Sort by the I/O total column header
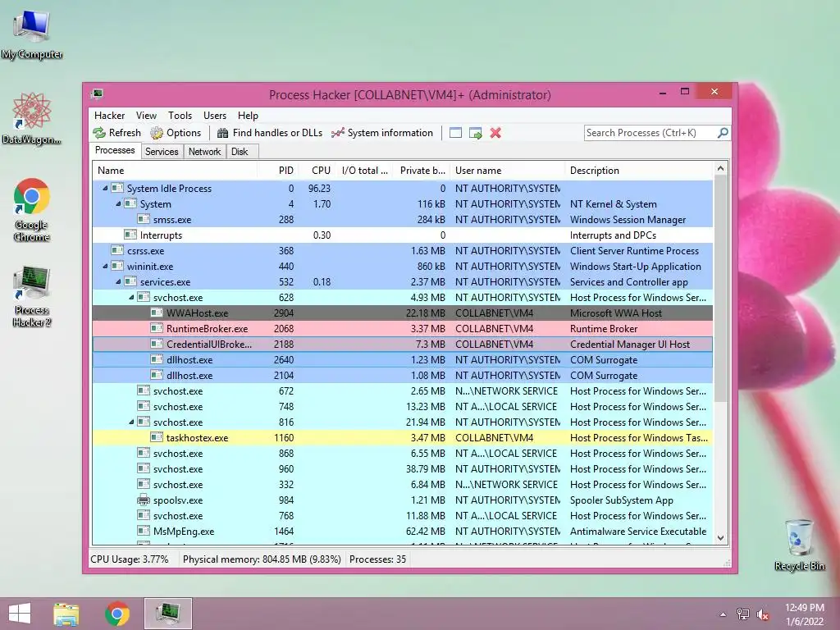 (365, 171)
